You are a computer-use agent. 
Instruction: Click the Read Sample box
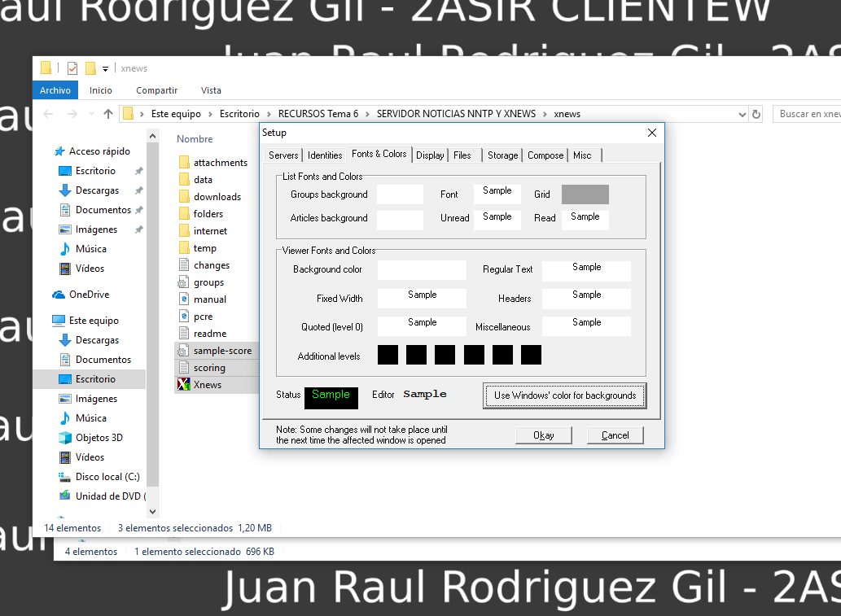tap(585, 221)
